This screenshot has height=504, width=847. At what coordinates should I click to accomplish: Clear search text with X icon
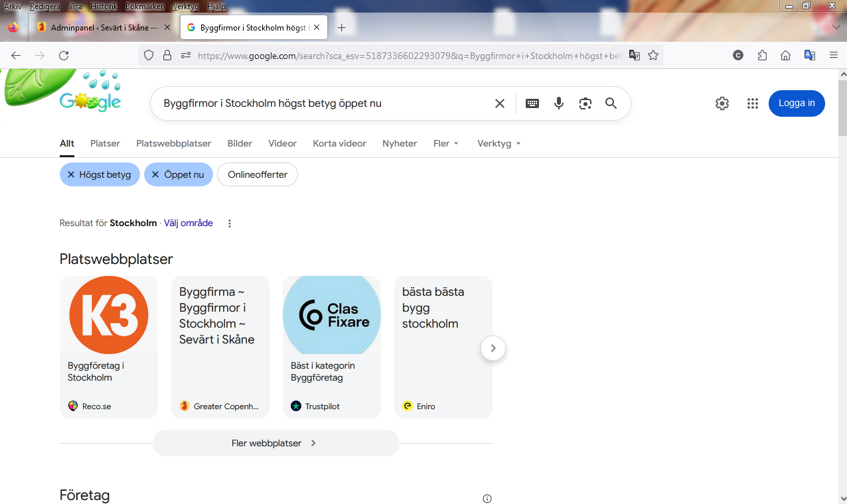click(x=500, y=103)
